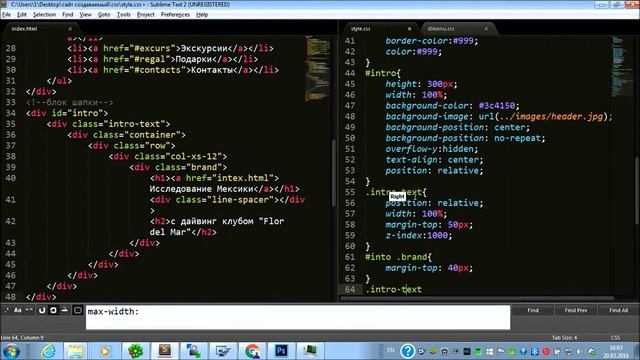Click unsaved-changes dot on style.css tab
Image resolution: width=640 pixels, height=360 pixels.
point(409,29)
